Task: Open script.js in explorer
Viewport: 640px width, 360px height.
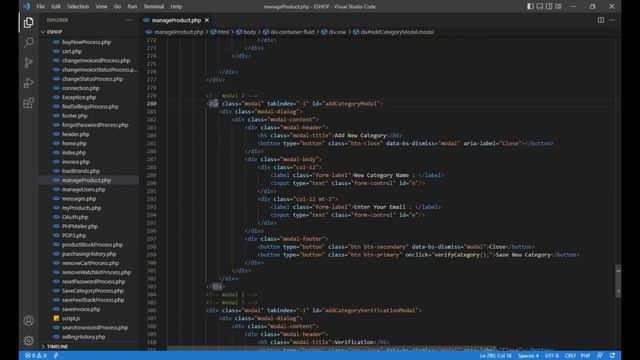Action: (71, 318)
